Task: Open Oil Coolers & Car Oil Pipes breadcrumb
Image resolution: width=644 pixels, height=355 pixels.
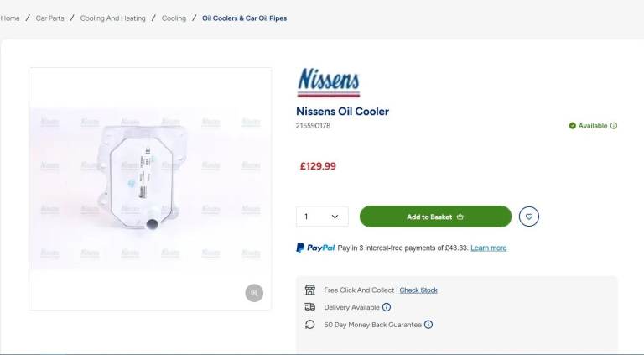Action: (244, 18)
